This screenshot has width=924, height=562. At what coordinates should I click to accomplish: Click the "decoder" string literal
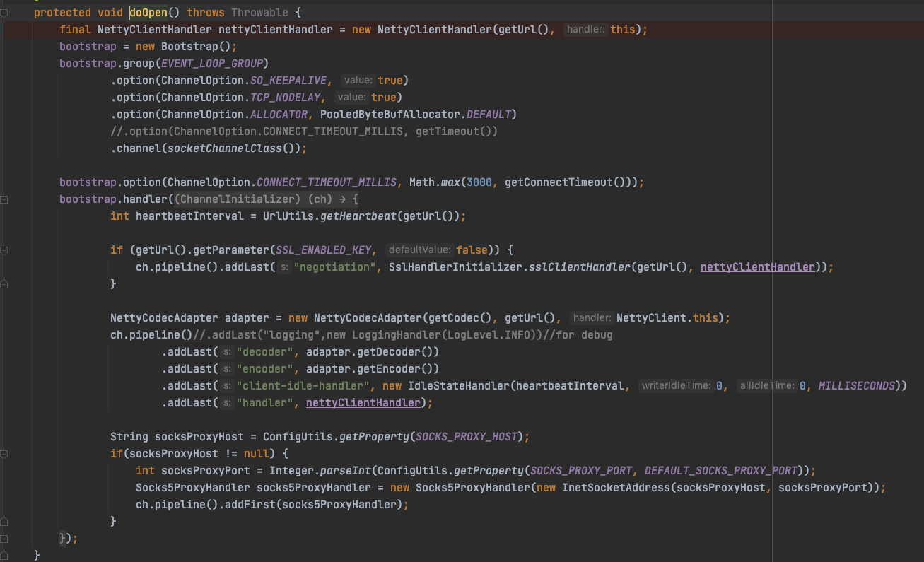[x=265, y=352]
